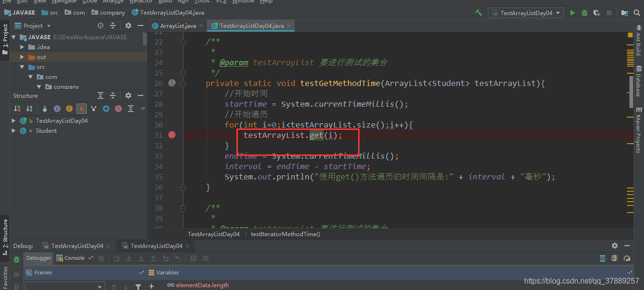Viewport: 644px width, 290px height.
Task: Toggle Sort by Visibility in Structure toolbar
Action: (x=17, y=109)
